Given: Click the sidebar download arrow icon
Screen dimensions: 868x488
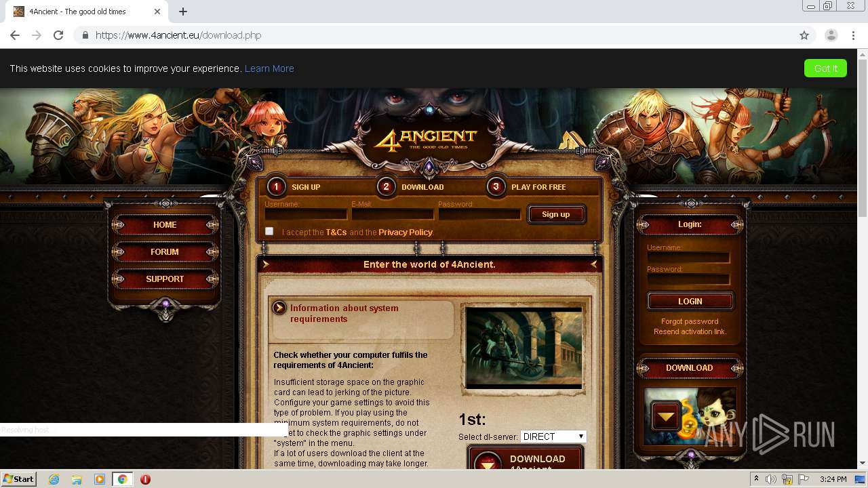Looking at the screenshot, I should (x=665, y=416).
